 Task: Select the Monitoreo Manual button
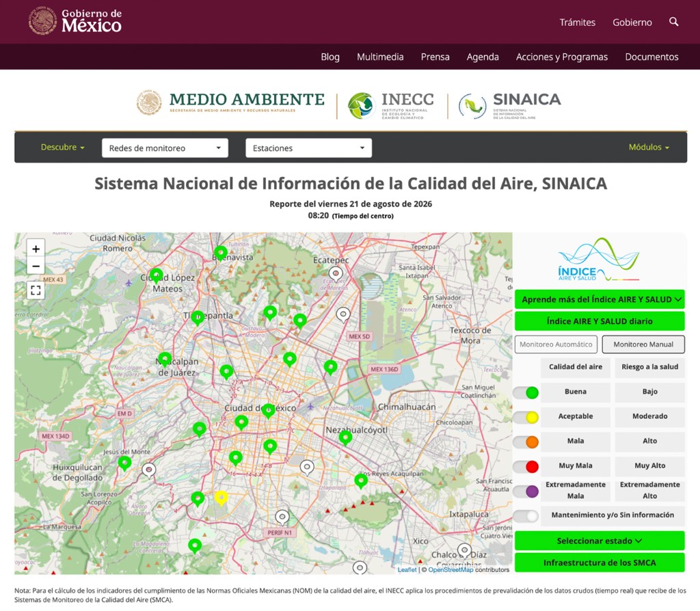click(x=643, y=344)
